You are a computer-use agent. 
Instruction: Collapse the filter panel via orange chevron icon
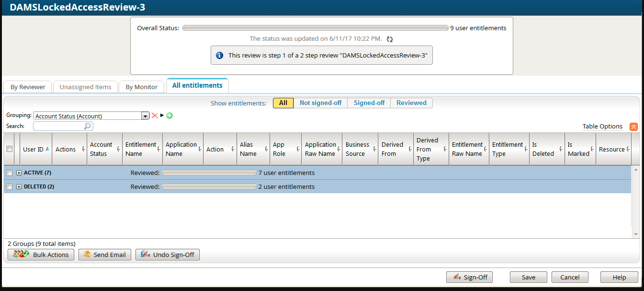coord(633,126)
